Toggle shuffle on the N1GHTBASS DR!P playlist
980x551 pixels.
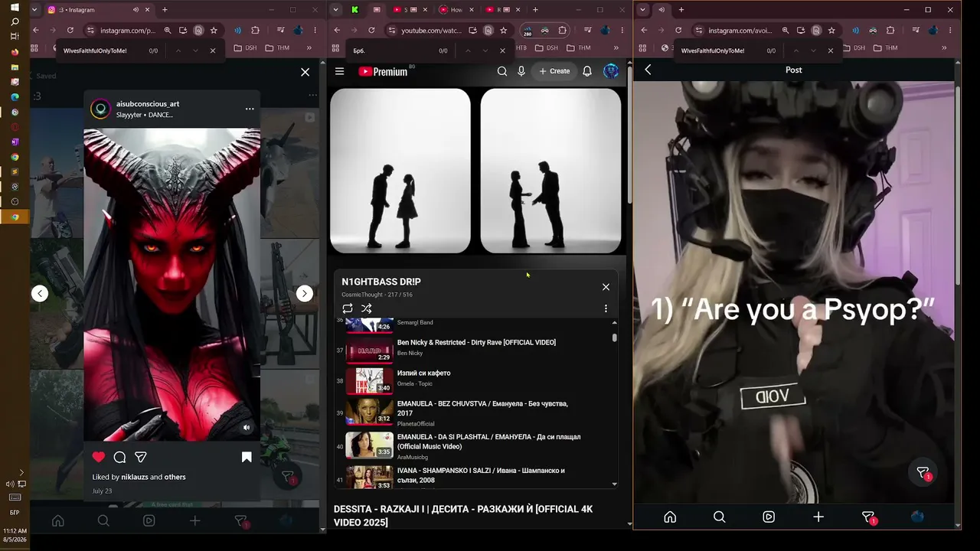pos(367,308)
